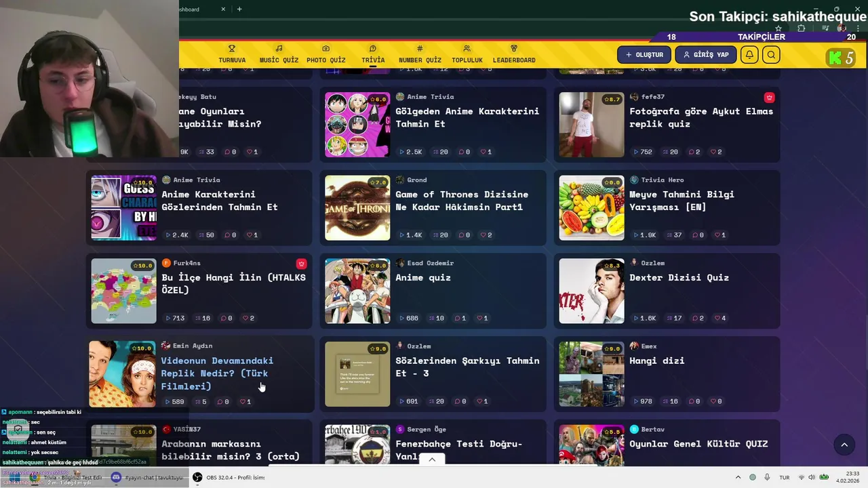This screenshot has width=868, height=488.
Task: Show hidden system tray icons
Action: click(x=738, y=477)
